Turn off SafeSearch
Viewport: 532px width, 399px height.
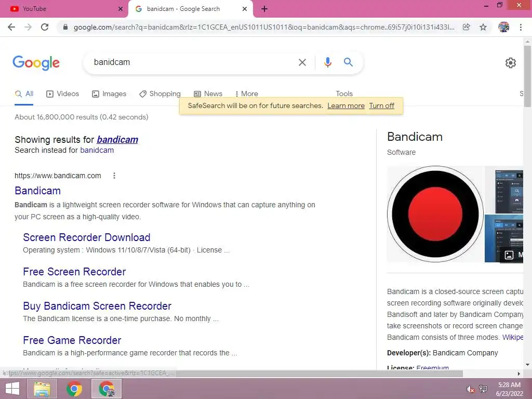[382, 106]
